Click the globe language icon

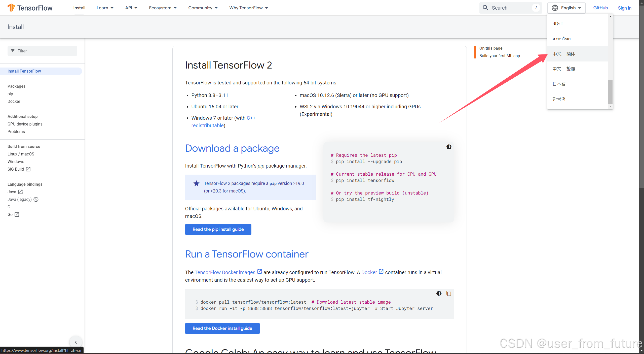(x=555, y=8)
